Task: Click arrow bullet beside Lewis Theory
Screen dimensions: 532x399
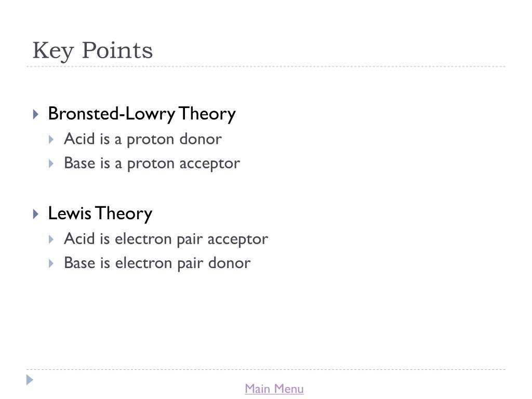Action: [x=36, y=214]
